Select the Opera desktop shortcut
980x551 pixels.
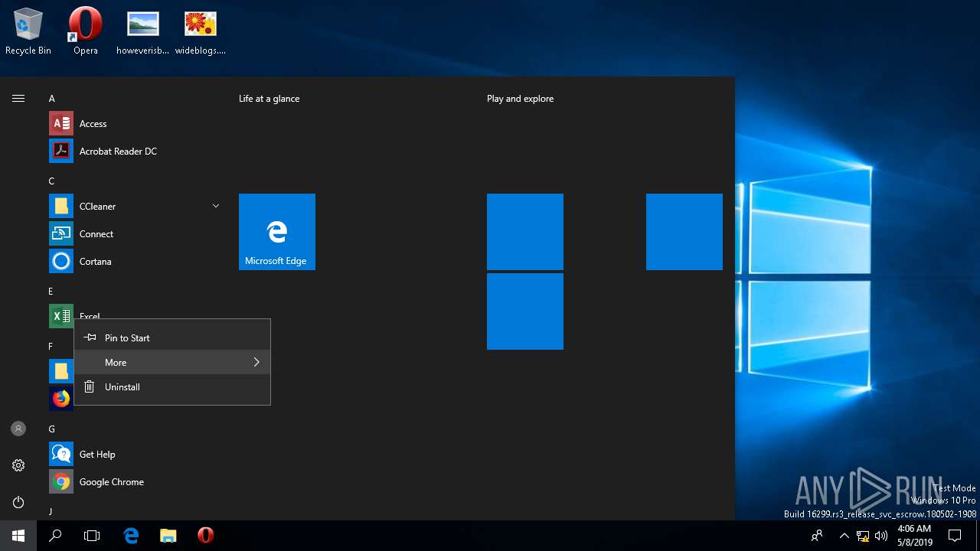[x=86, y=31]
